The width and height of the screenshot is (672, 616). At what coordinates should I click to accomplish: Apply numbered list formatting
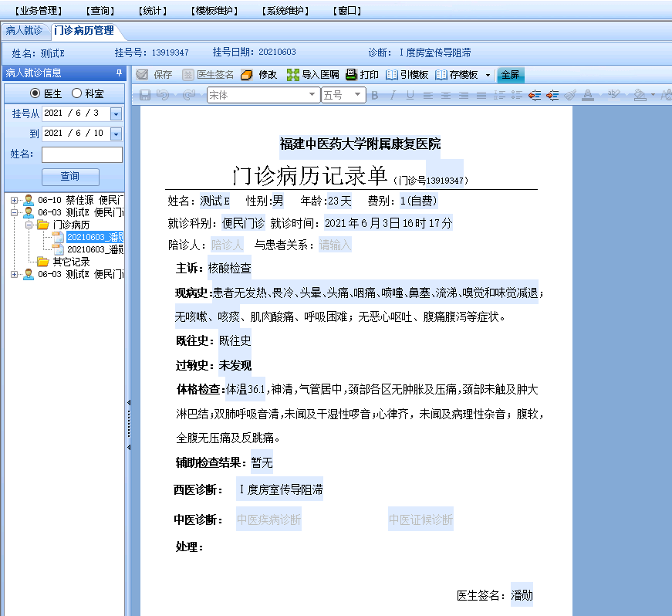(499, 95)
